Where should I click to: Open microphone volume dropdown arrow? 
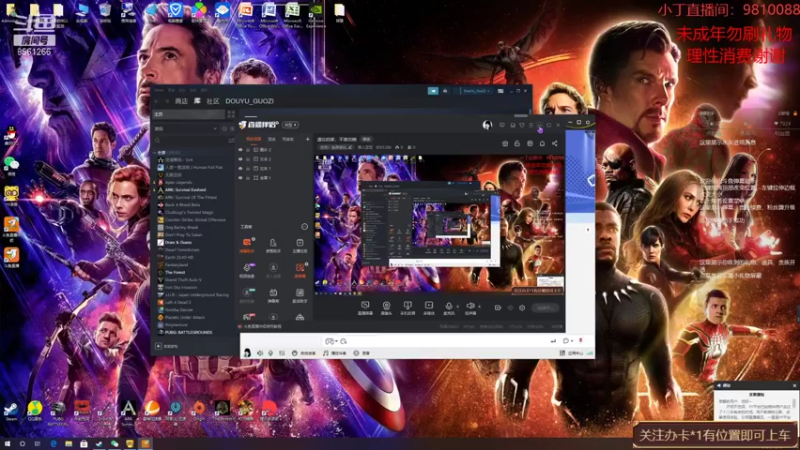click(458, 307)
